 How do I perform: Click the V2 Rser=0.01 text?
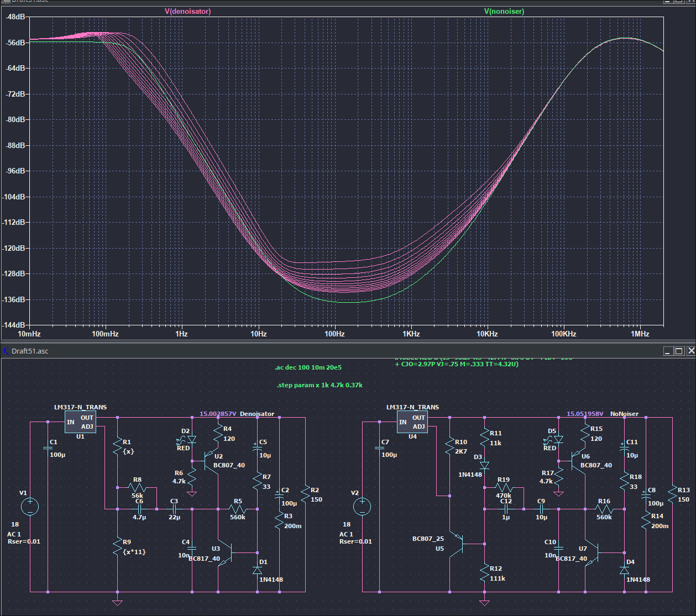[356, 541]
